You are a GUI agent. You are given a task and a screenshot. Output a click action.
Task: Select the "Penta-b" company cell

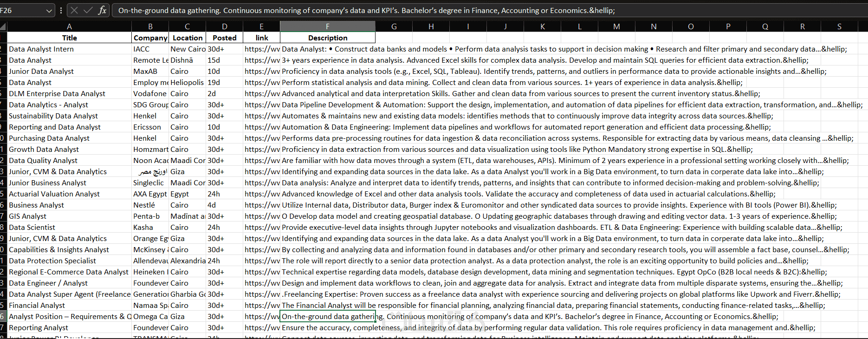[x=150, y=216]
